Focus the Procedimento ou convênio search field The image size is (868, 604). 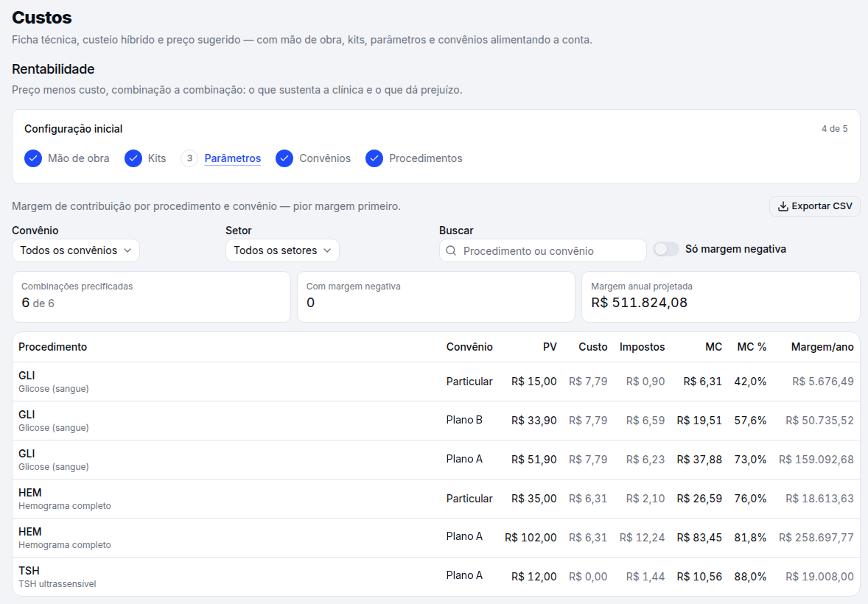(x=542, y=250)
